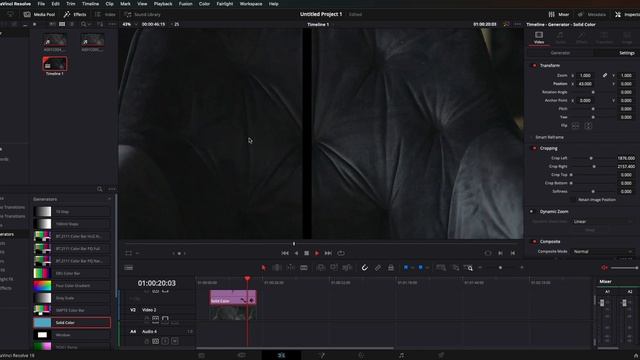This screenshot has height=360, width=640.
Task: Choose the Dynamic Trim Mode tool
Action: pyautogui.click(x=291, y=268)
